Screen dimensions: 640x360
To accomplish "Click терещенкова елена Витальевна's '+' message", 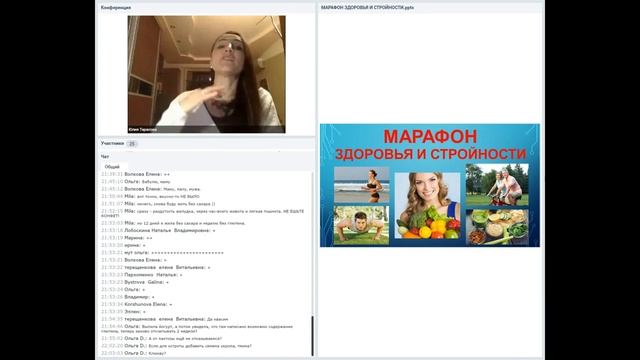I will point(156,267).
